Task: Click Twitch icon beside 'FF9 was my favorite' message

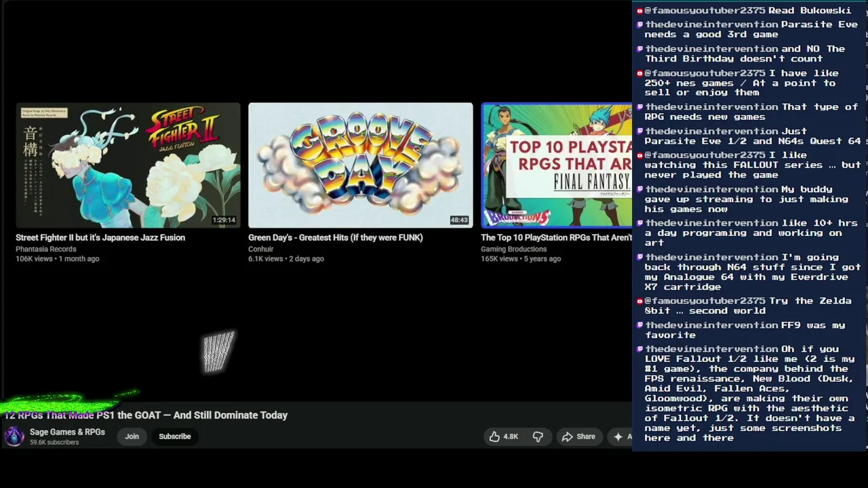Action: tap(639, 325)
